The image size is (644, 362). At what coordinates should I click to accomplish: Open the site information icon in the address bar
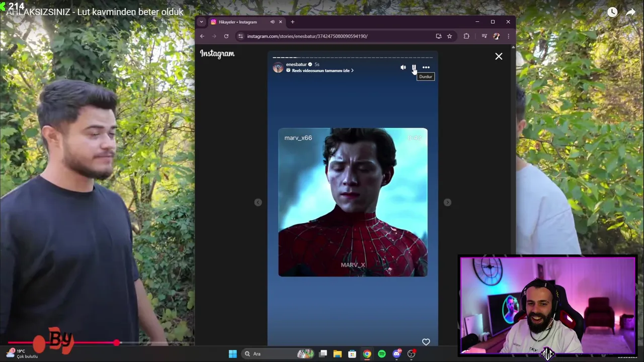[x=240, y=36]
